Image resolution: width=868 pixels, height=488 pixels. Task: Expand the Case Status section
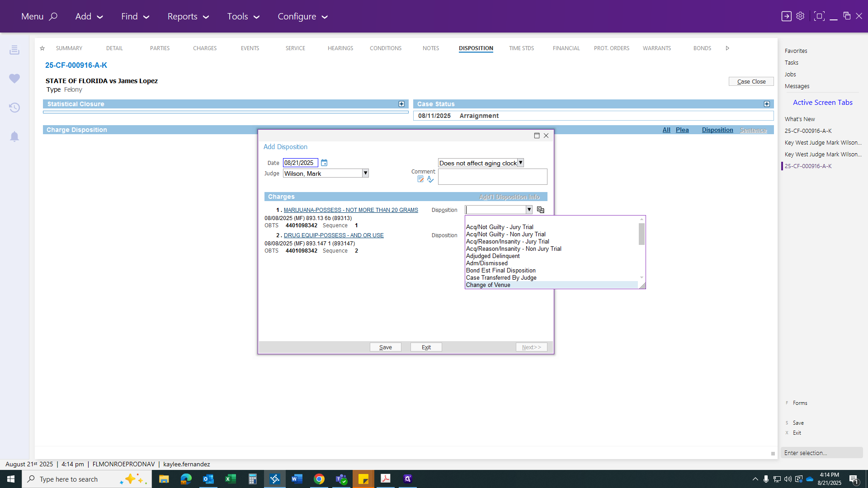767,104
